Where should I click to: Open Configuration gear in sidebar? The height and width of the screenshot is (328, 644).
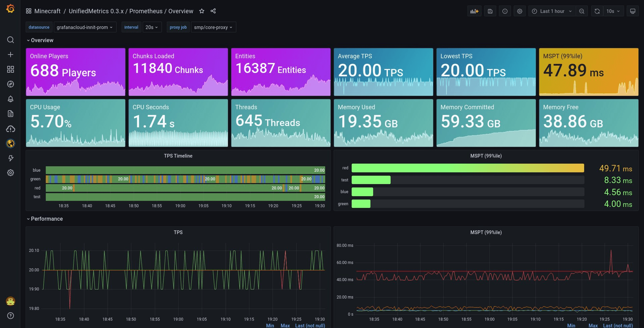(10, 173)
